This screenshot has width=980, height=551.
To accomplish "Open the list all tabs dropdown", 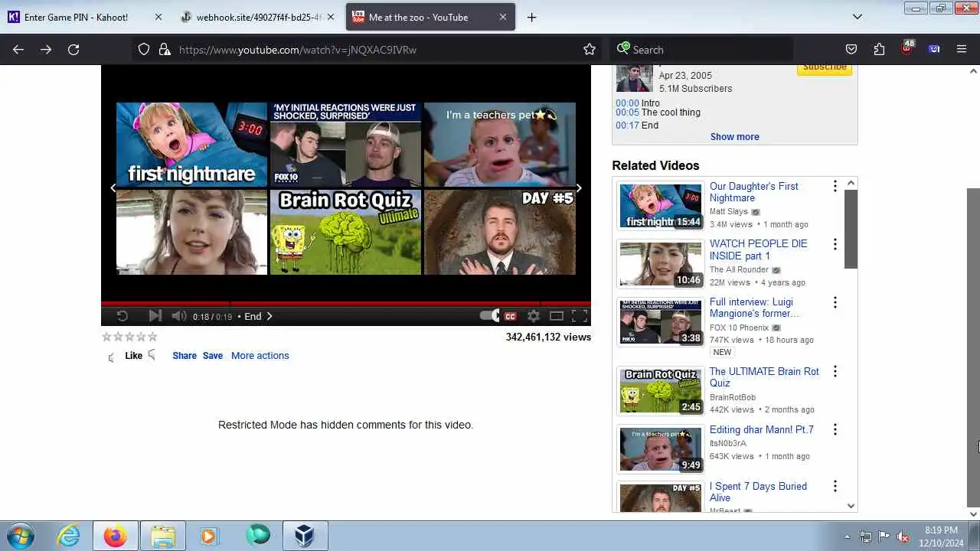I will [x=857, y=17].
